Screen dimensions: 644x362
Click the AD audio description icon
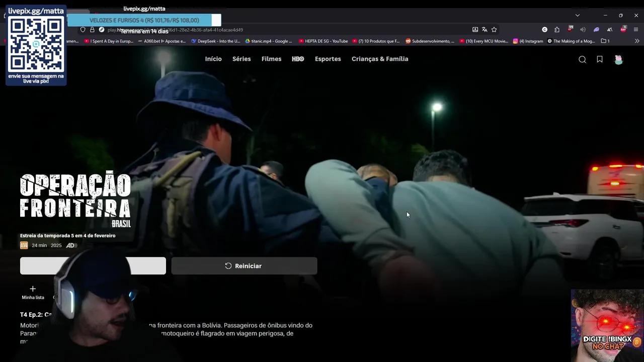[x=71, y=245]
